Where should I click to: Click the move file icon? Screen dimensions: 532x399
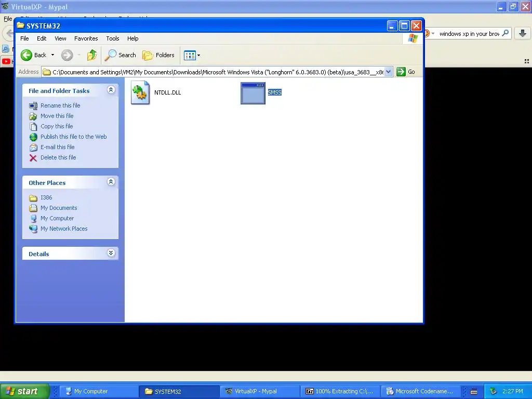click(x=33, y=116)
